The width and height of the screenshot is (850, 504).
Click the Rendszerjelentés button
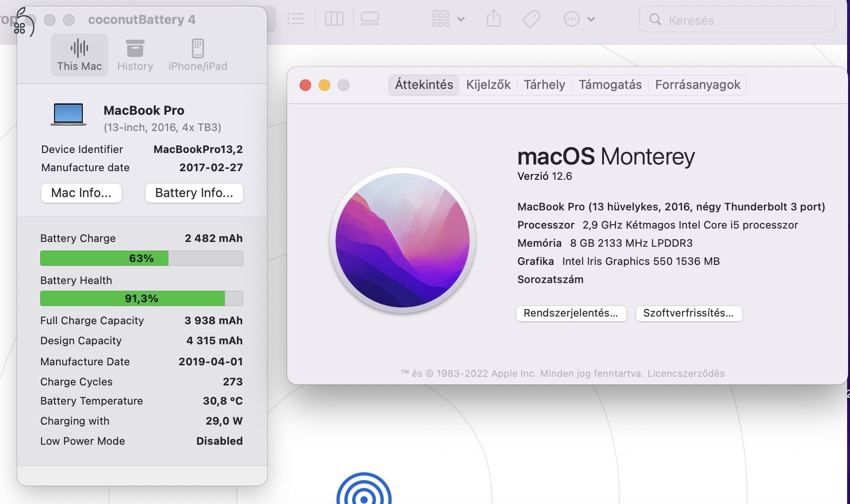pos(571,314)
